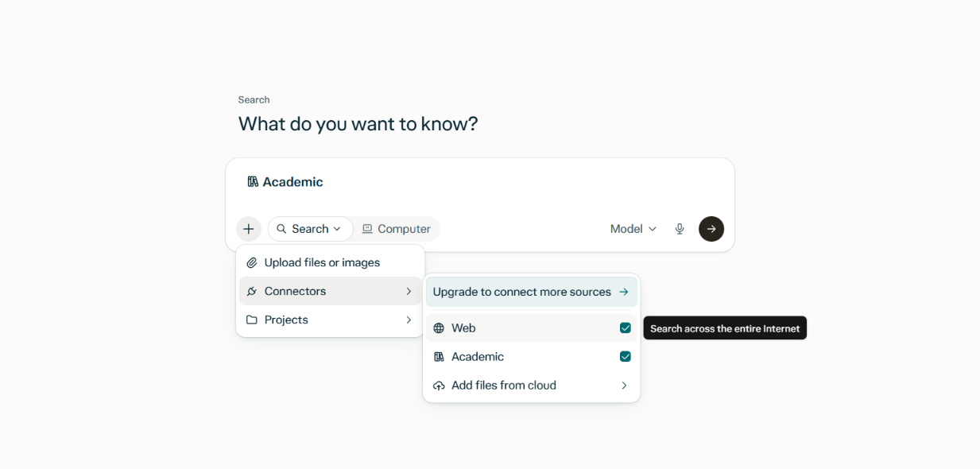
Task: Submit query with the arrow button
Action: [x=711, y=229]
